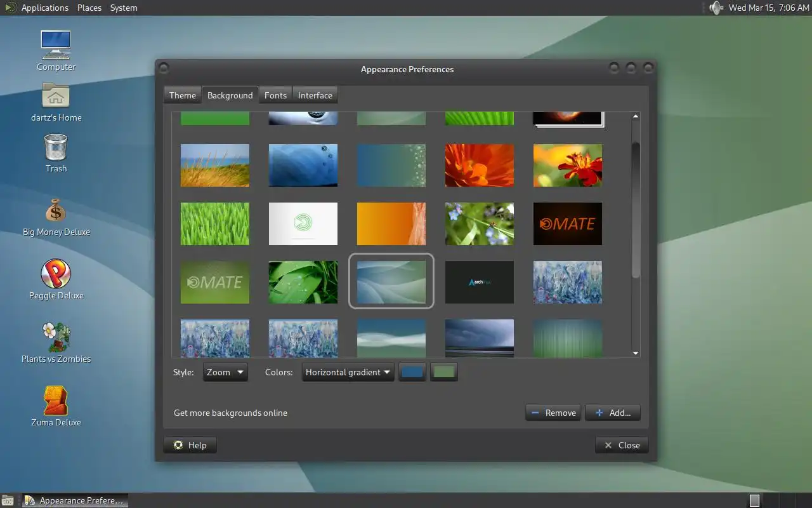The image size is (812, 508).
Task: Click the Appearance Preferences taskbar button
Action: tap(75, 500)
